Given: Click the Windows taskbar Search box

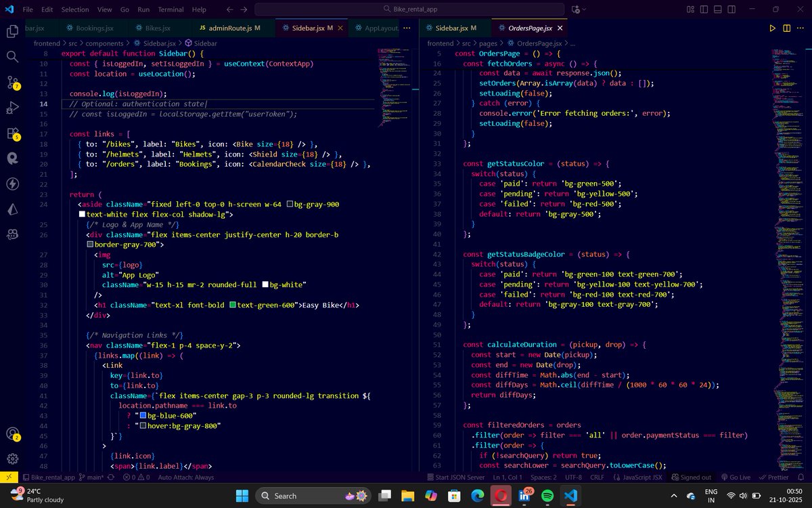Looking at the screenshot, I should pos(313,495).
